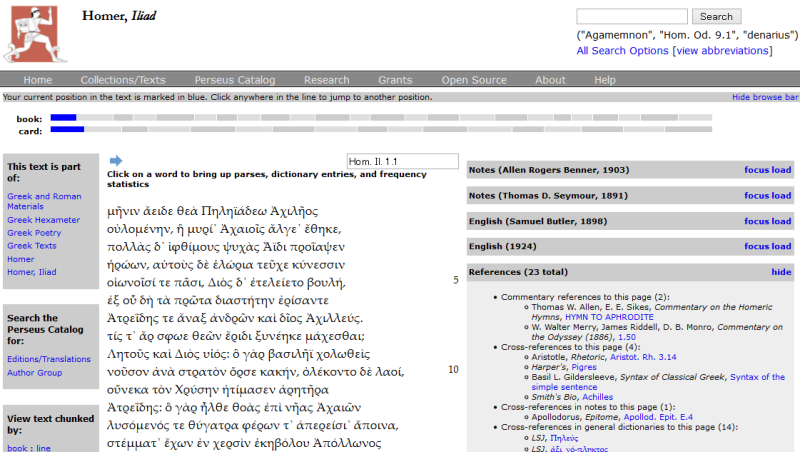The height and width of the screenshot is (452, 800).
Task: Open the Achilles Smith's Bio link
Action: tap(597, 397)
